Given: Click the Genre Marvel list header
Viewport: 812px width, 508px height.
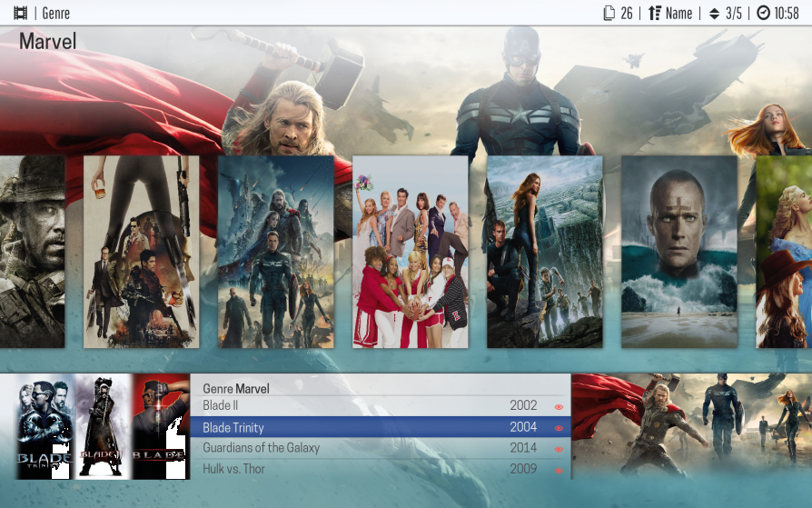Looking at the screenshot, I should tap(236, 388).
